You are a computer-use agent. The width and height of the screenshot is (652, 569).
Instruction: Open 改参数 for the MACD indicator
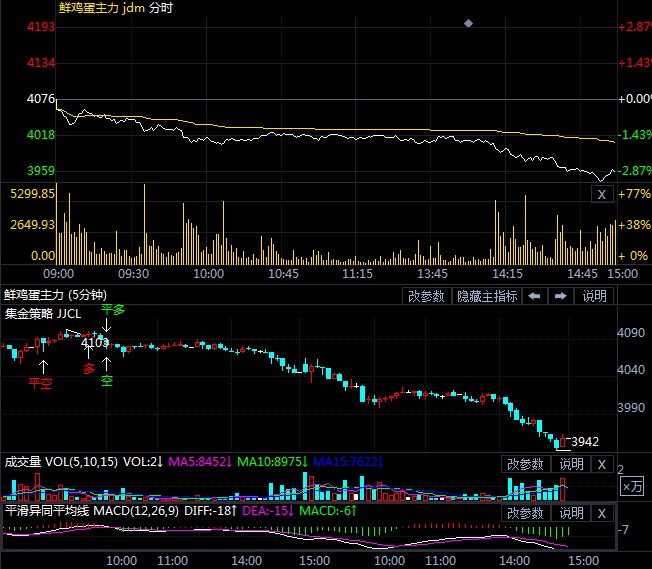pos(524,512)
